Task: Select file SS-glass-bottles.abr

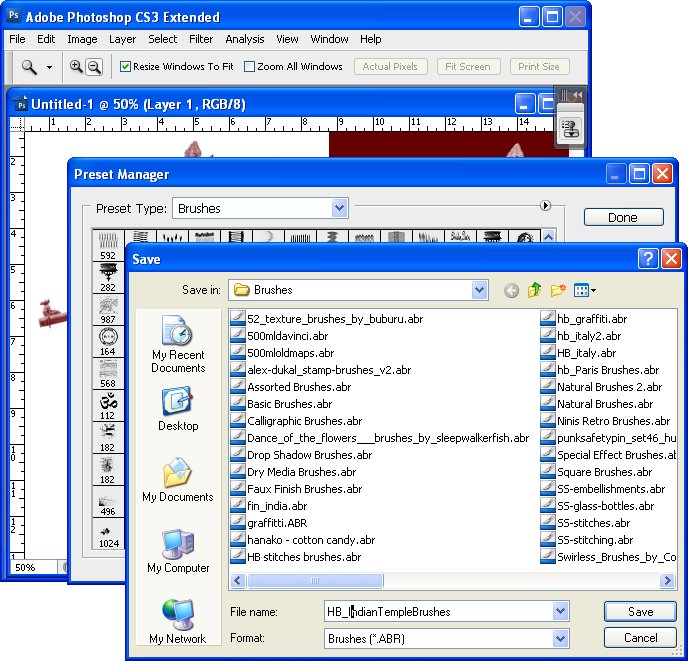Action: 598,507
